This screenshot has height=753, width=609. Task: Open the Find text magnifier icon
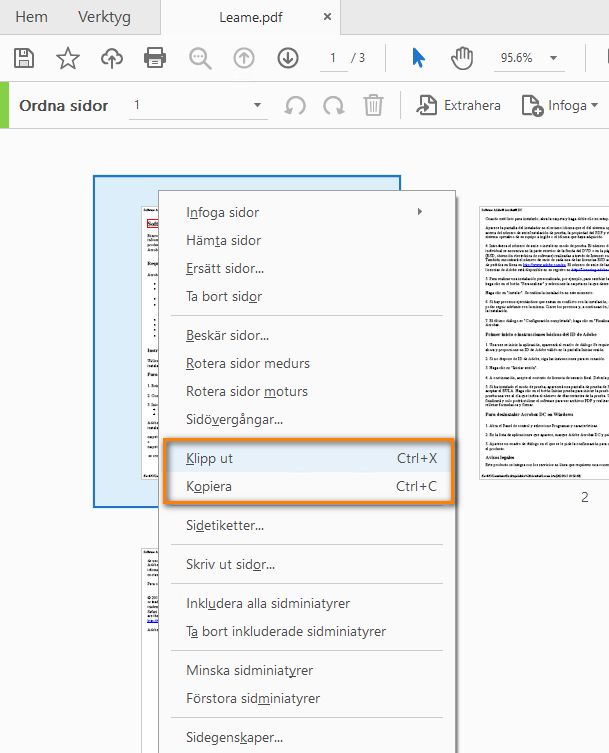click(x=200, y=58)
